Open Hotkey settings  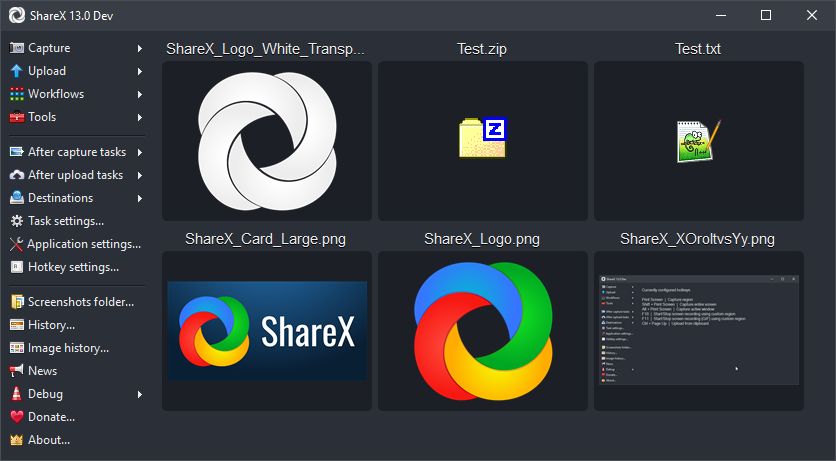tap(72, 267)
